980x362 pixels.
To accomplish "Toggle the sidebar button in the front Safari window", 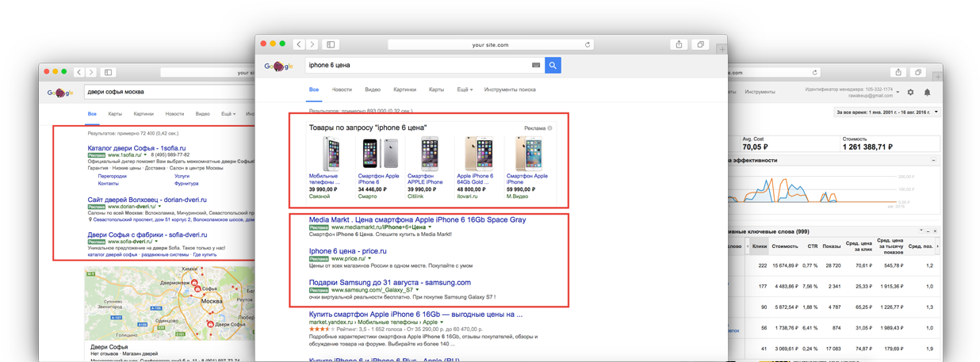I will click(x=331, y=44).
